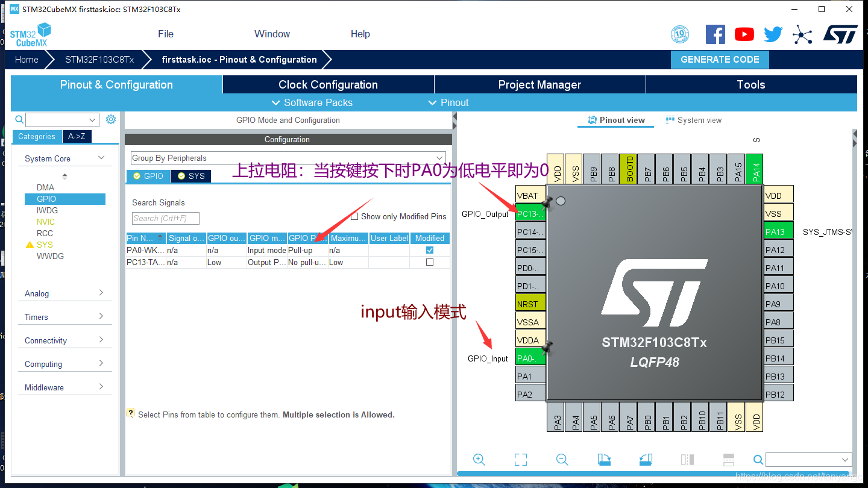Sort the table by the Pin Name column
The image size is (868, 488).
tap(146, 238)
